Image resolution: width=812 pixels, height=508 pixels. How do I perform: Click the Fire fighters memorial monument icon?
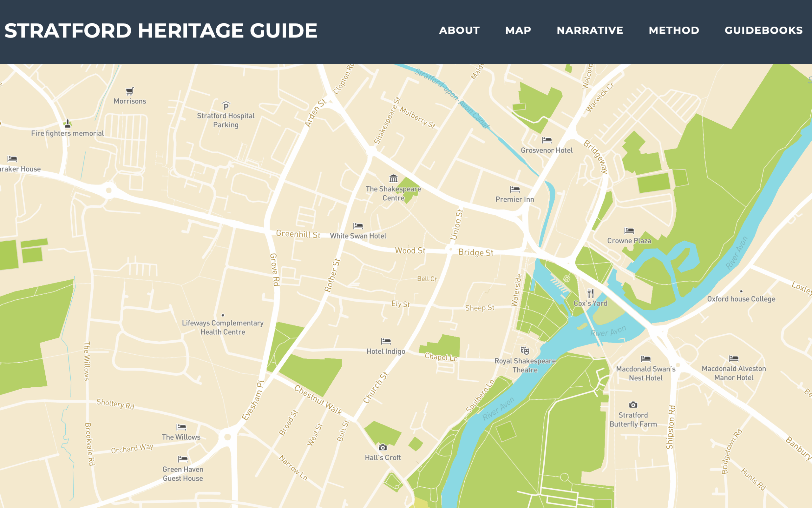68,123
